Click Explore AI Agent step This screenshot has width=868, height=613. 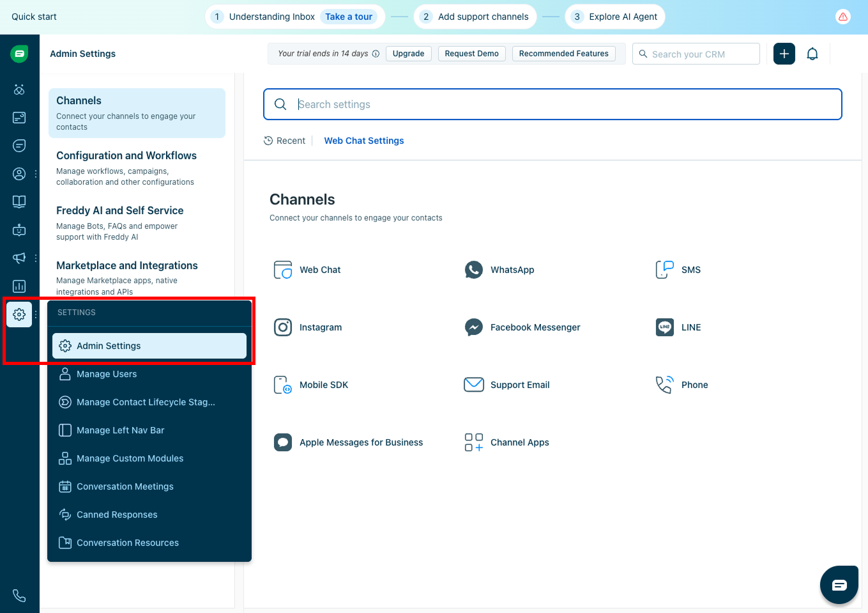tap(615, 17)
